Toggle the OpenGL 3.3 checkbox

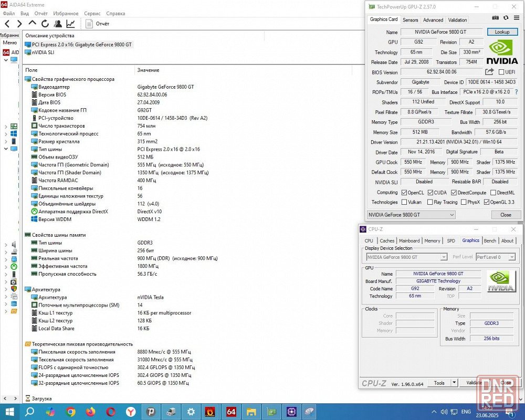click(487, 202)
